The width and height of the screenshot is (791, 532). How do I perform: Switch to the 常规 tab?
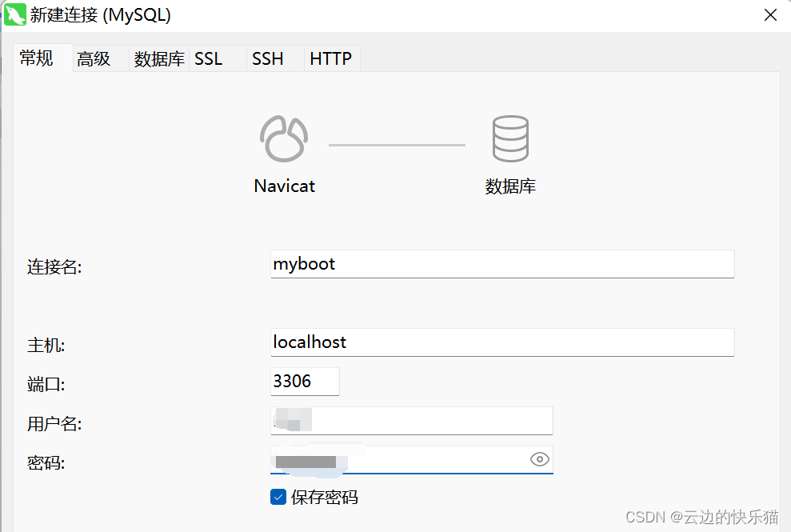click(x=43, y=58)
